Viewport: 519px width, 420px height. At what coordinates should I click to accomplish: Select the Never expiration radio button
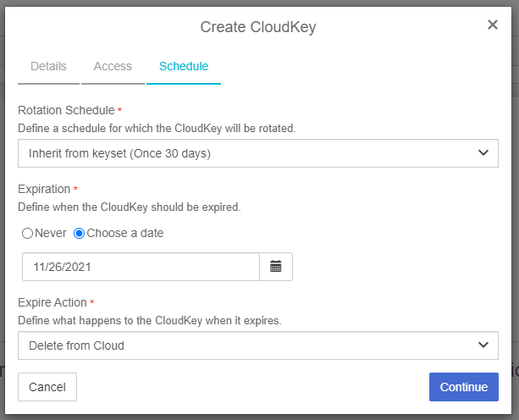point(27,234)
